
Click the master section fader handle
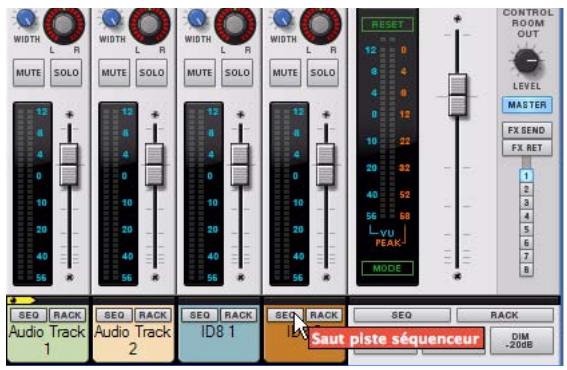click(x=457, y=95)
